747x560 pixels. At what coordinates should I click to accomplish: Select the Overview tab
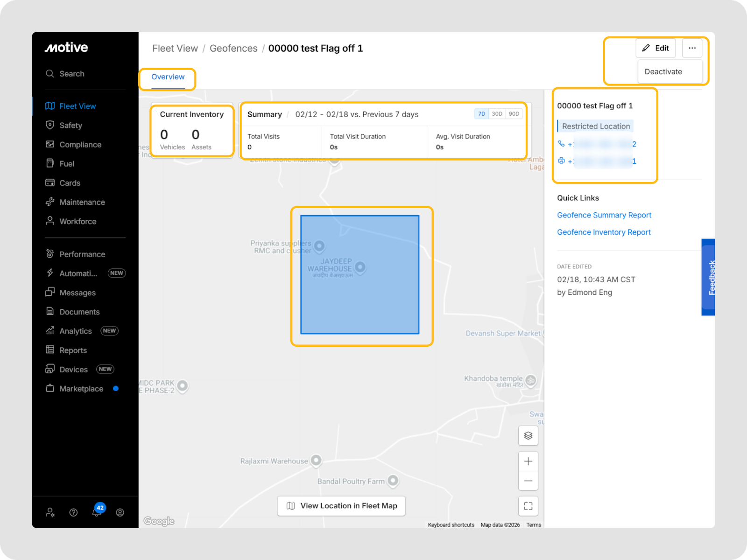point(168,77)
